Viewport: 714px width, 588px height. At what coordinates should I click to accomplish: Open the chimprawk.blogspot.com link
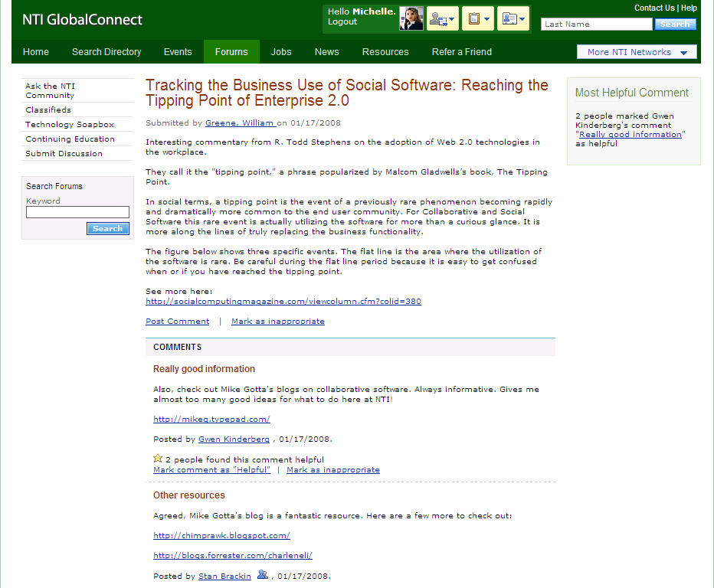coord(221,536)
